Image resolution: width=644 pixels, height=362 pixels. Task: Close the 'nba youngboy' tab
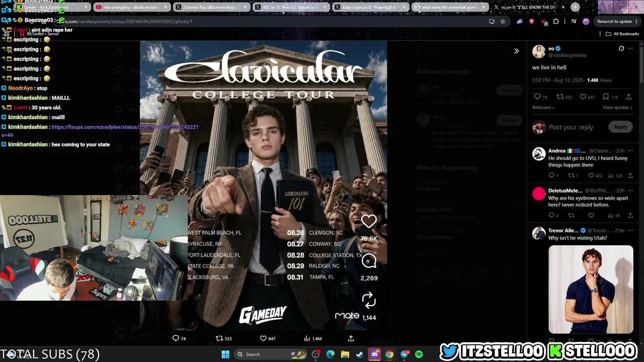[x=165, y=7]
